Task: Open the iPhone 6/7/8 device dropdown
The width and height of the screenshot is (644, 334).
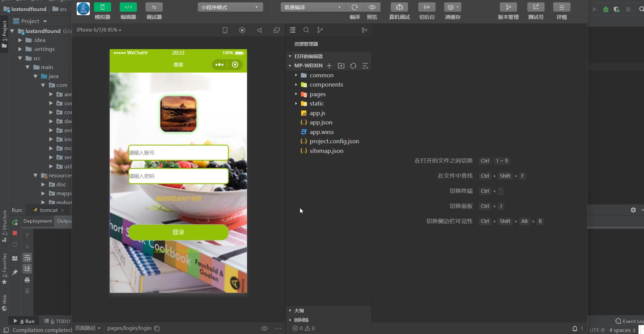Action: point(99,30)
